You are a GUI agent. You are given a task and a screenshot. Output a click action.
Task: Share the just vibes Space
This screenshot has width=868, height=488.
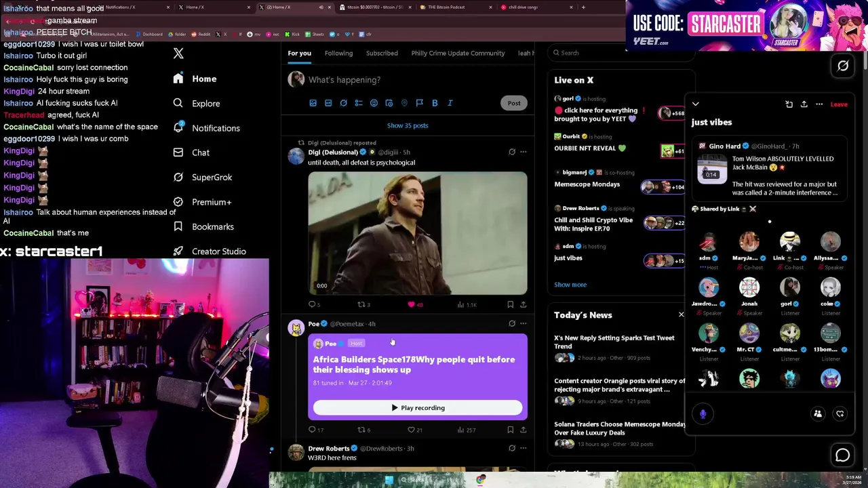(x=804, y=104)
